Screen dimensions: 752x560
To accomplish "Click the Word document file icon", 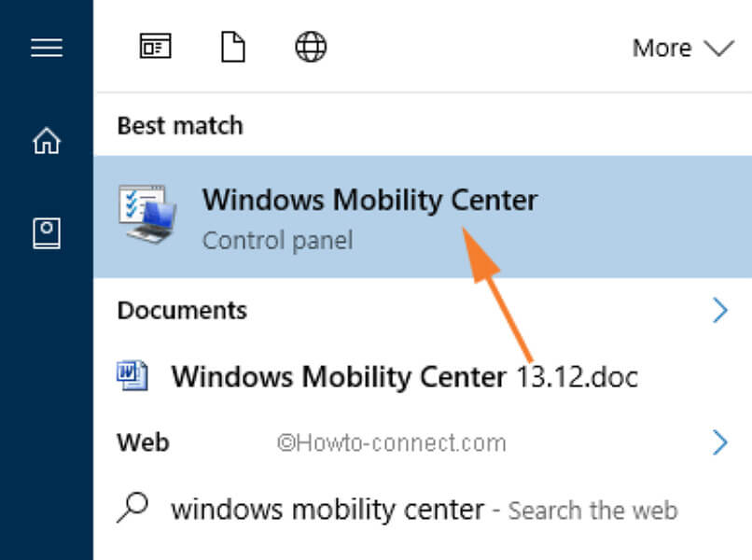I will tap(132, 375).
